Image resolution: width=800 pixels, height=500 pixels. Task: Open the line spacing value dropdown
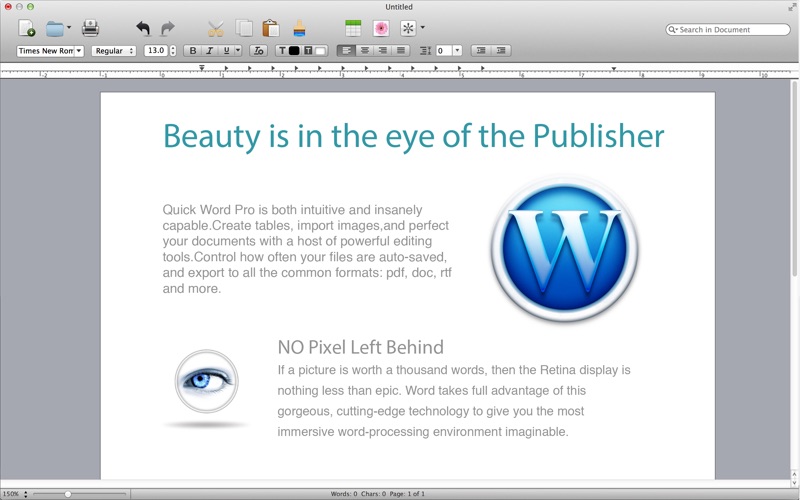click(457, 50)
